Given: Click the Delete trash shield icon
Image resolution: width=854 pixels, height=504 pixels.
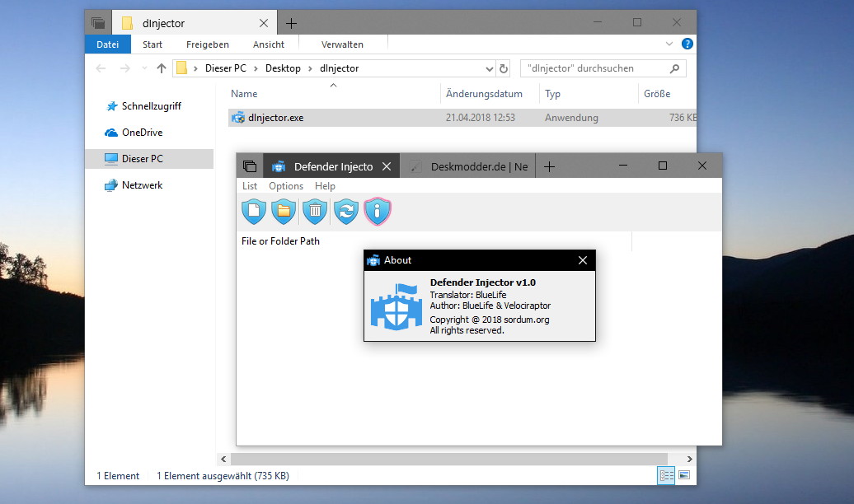Looking at the screenshot, I should [x=315, y=211].
